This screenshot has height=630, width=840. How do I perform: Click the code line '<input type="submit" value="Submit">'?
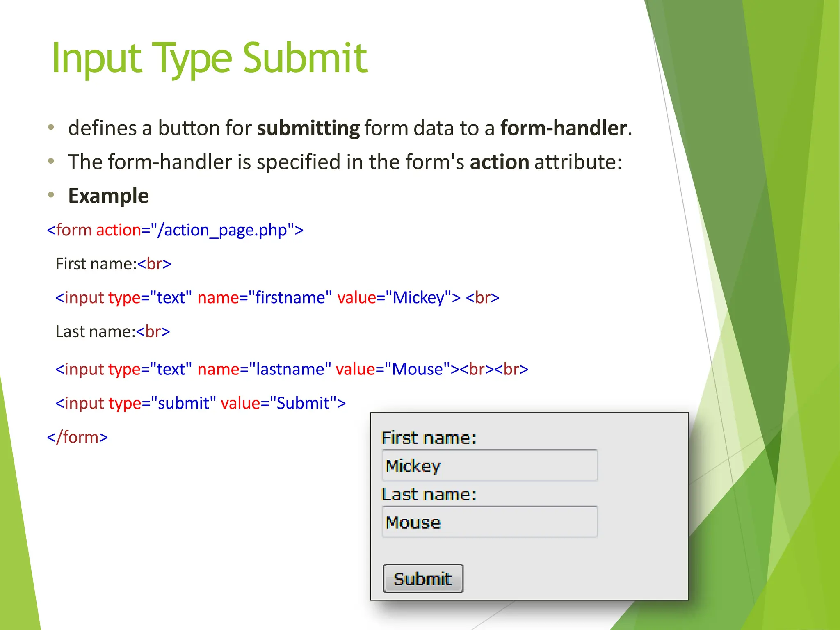(x=201, y=403)
